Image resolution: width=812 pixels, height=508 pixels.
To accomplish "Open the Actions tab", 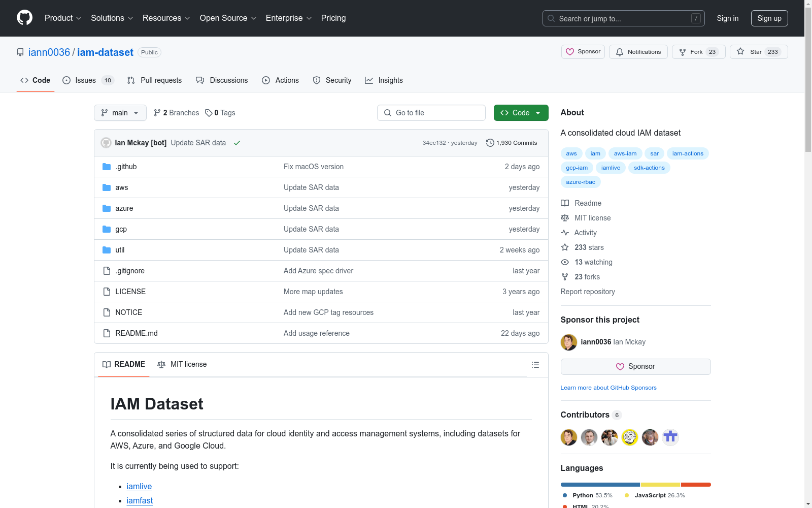I will click(x=280, y=80).
